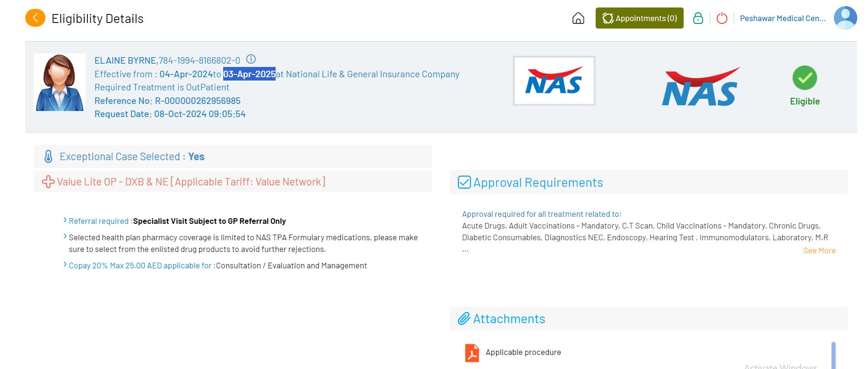Open the home page icon
The height and width of the screenshot is (369, 868).
click(x=578, y=18)
